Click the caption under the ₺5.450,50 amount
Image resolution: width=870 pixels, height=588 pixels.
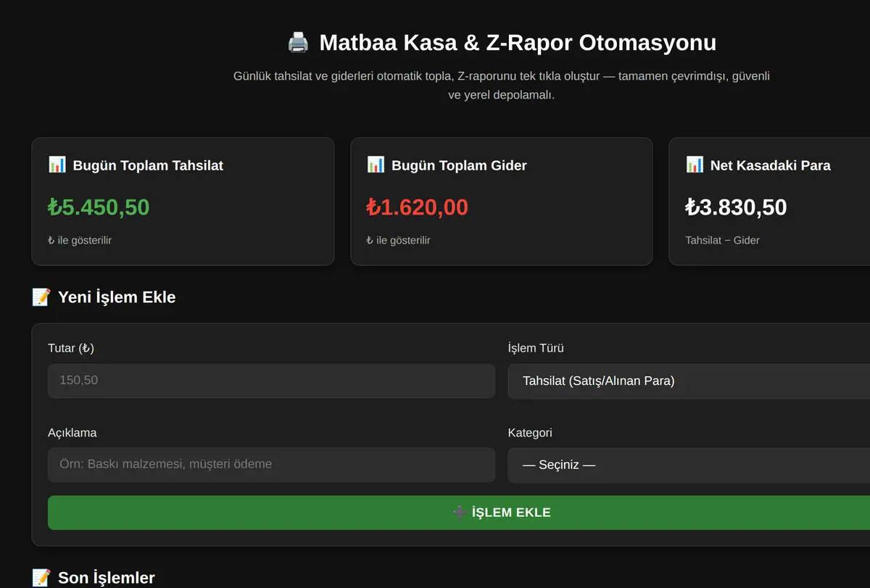tap(80, 240)
